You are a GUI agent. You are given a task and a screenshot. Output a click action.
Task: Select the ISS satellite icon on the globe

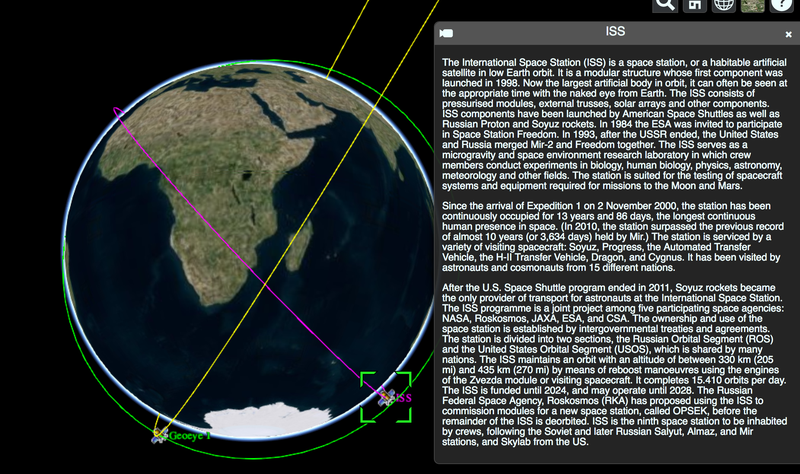(x=385, y=398)
